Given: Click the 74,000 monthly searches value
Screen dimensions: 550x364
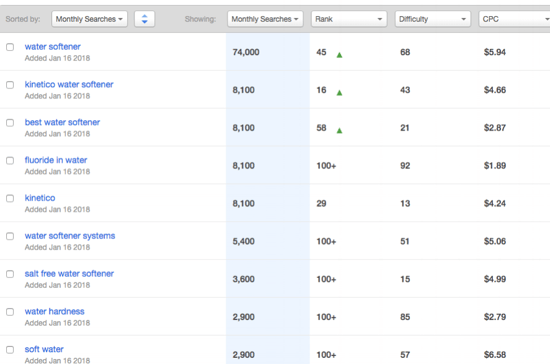Looking at the screenshot, I should coord(246,52).
